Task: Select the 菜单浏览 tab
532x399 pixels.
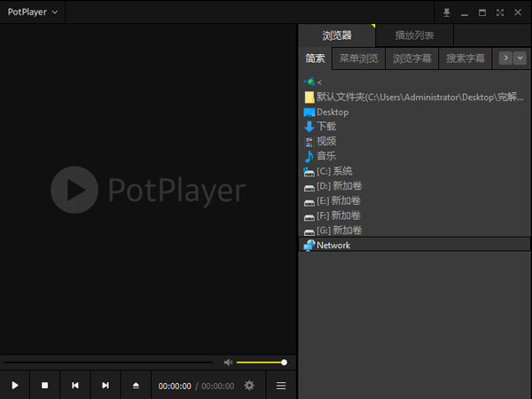Action: (358, 59)
